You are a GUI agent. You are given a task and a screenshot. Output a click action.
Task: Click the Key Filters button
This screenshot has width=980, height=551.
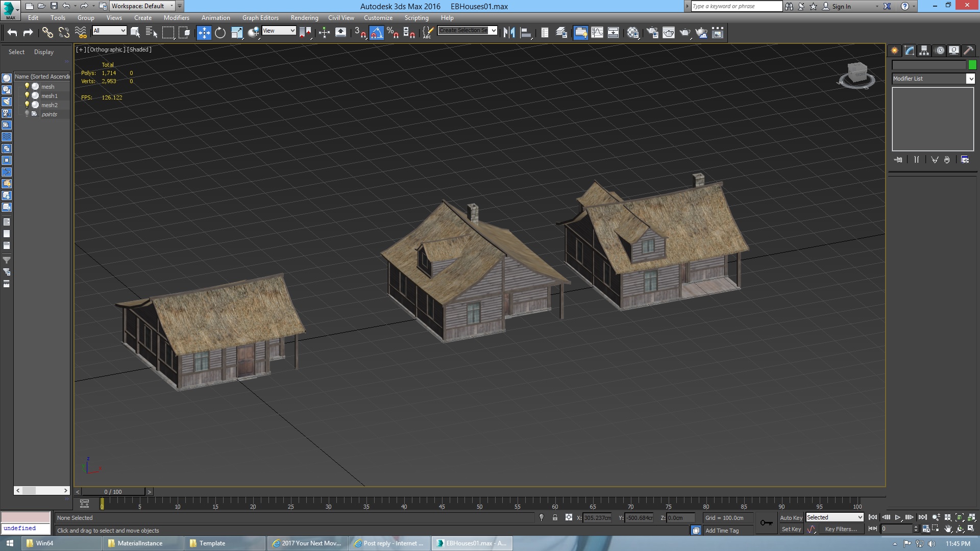click(841, 529)
